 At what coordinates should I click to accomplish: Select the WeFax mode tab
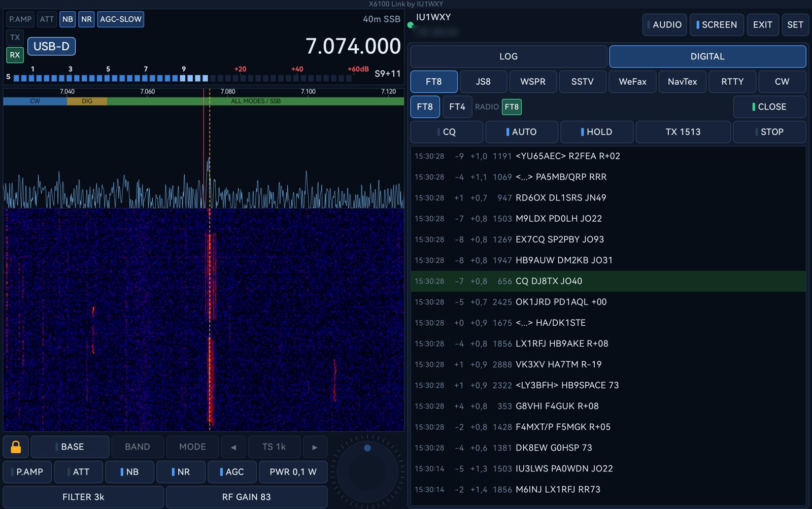pos(632,81)
